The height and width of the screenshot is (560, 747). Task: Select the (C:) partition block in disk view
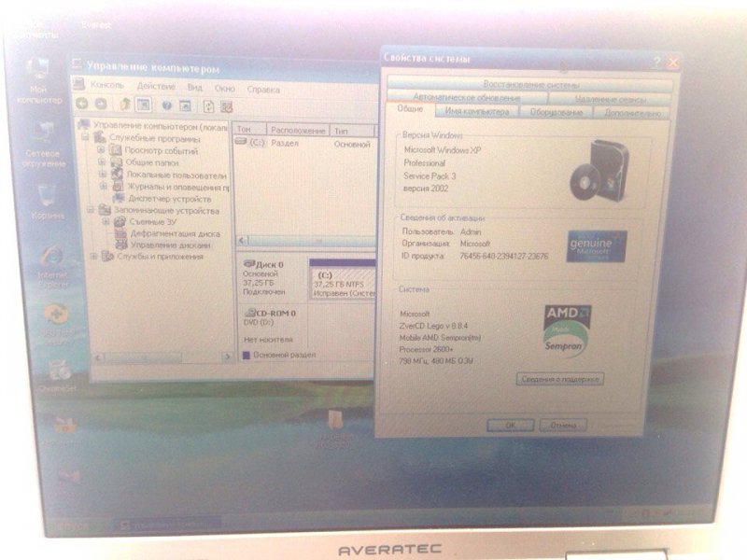(x=341, y=284)
